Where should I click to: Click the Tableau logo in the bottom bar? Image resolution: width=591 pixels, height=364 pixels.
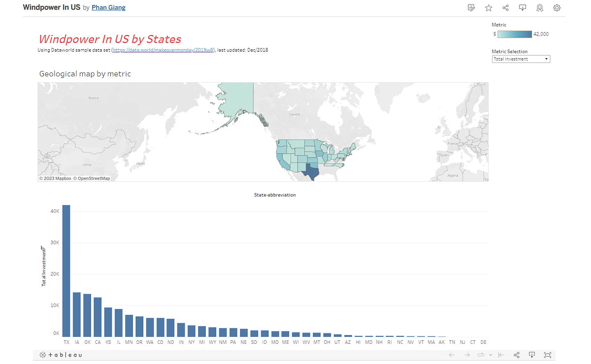tap(60, 355)
